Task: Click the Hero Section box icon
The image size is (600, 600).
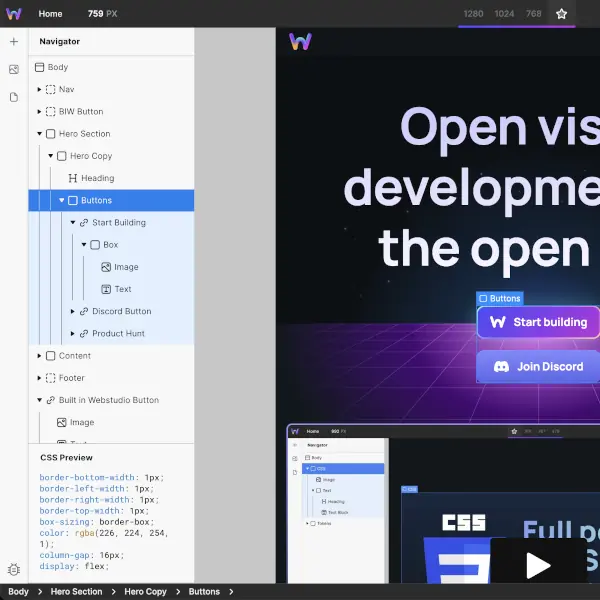Action: click(51, 134)
